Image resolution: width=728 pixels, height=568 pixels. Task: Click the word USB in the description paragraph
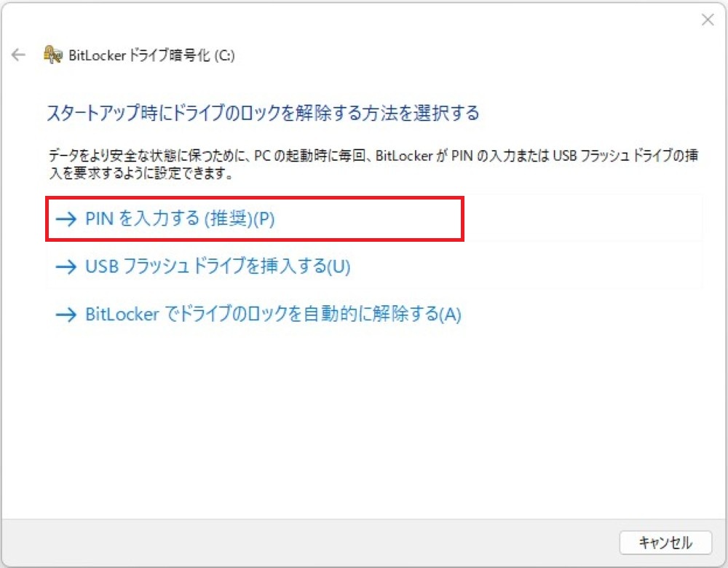[564, 156]
